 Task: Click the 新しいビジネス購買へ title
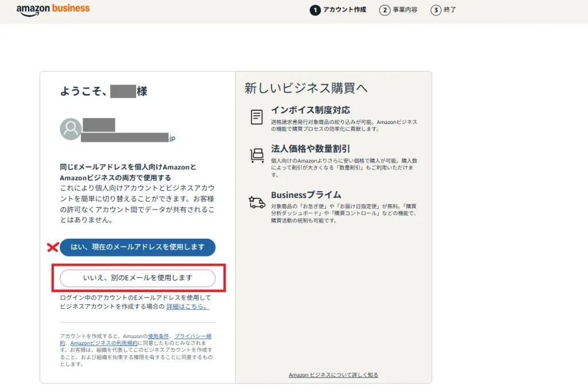coord(306,88)
